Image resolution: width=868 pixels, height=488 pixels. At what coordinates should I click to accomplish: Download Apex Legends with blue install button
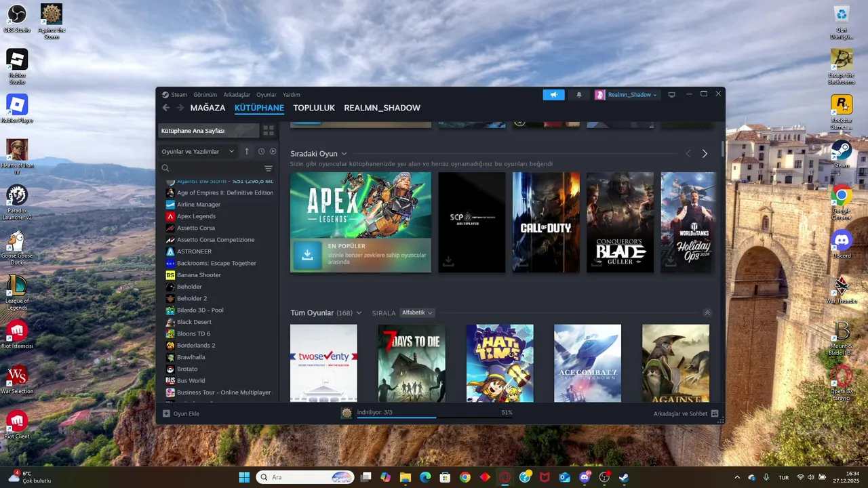tap(307, 255)
